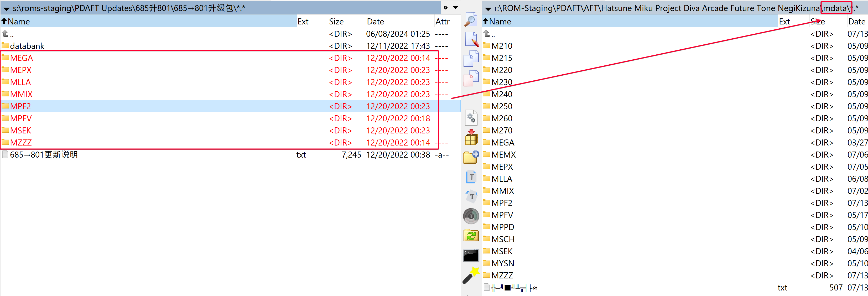Click the right panel path bar
This screenshot has width=868, height=296.
click(x=675, y=8)
